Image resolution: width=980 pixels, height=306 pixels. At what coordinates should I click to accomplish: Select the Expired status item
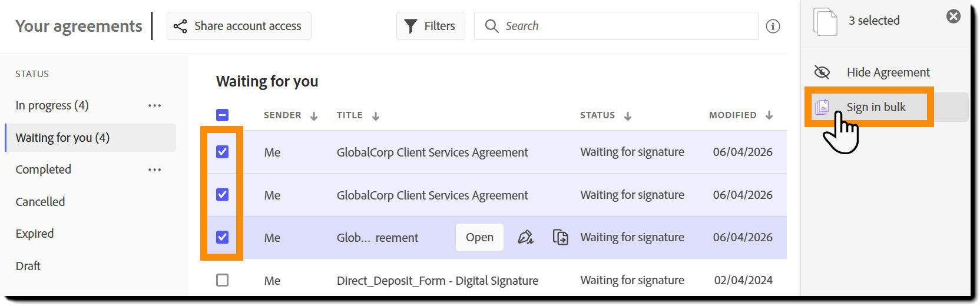35,234
